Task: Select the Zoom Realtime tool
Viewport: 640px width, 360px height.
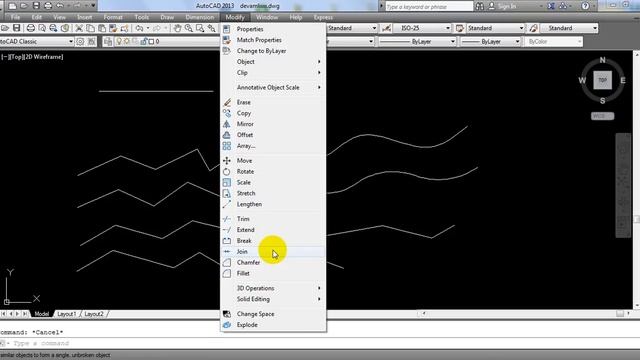Action: pos(189,28)
